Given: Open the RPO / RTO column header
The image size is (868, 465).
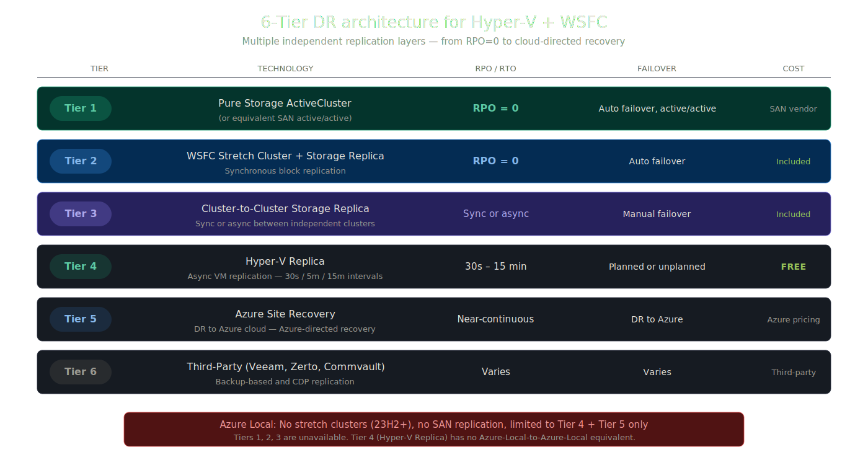Looking at the screenshot, I should (x=495, y=68).
